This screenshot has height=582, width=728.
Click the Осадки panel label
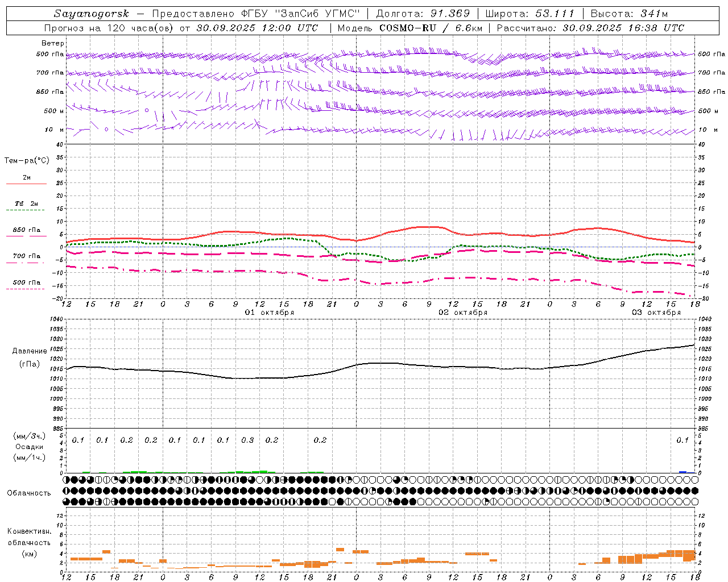coord(29,447)
